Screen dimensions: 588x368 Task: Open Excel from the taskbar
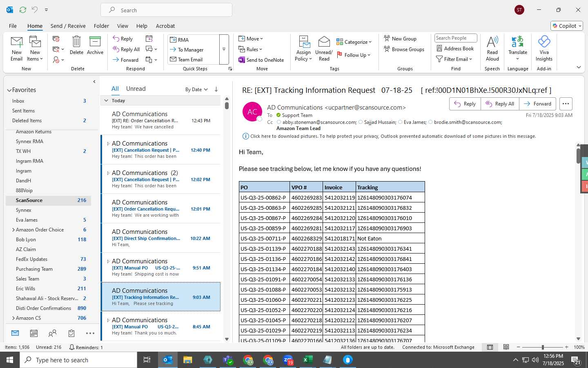308,360
